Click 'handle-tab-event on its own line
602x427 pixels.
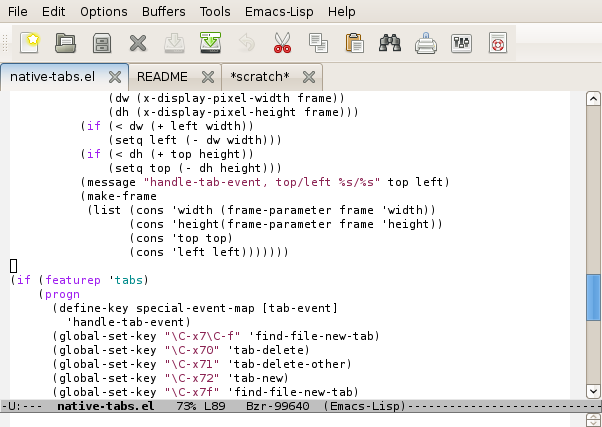pyautogui.click(x=126, y=322)
